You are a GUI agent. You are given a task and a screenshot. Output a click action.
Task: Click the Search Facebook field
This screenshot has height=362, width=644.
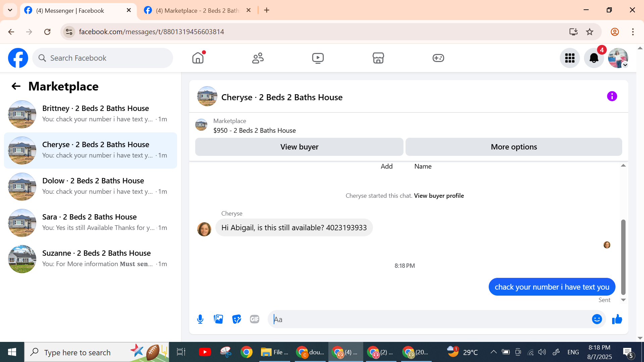pos(103,58)
